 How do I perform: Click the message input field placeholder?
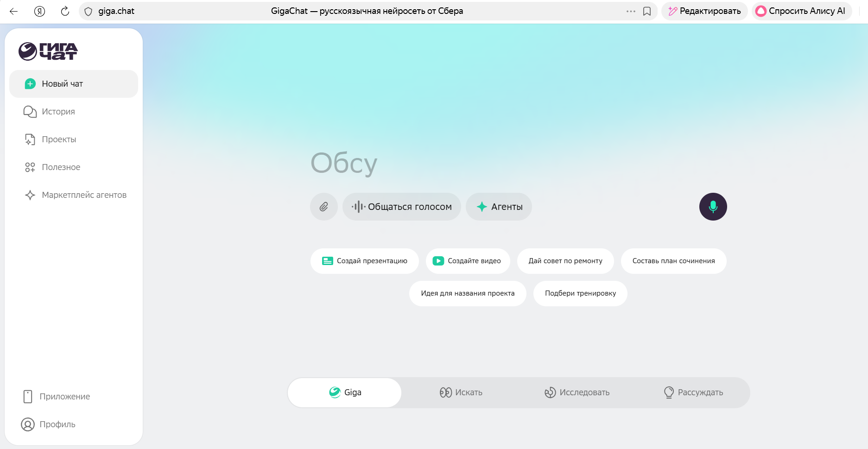click(x=463, y=163)
